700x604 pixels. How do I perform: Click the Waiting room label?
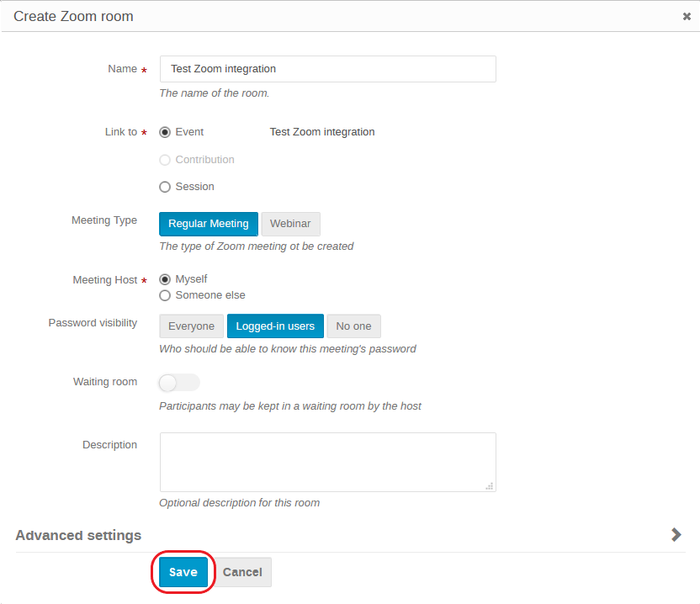[105, 382]
